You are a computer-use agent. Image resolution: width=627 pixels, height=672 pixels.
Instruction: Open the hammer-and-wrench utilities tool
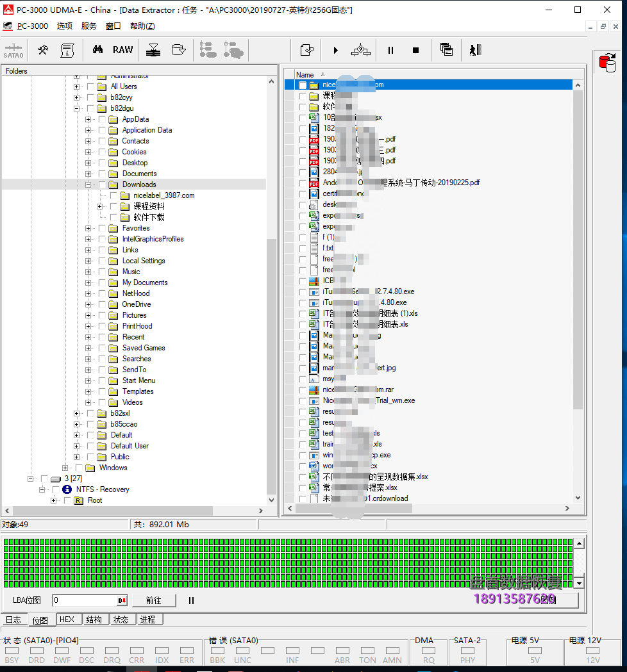point(43,50)
